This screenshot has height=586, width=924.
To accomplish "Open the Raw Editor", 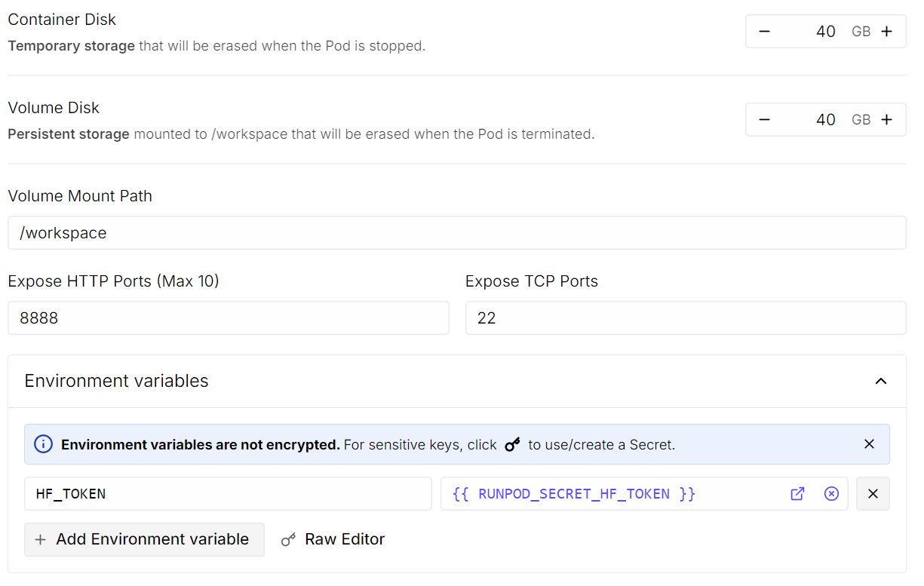I will 333,539.
